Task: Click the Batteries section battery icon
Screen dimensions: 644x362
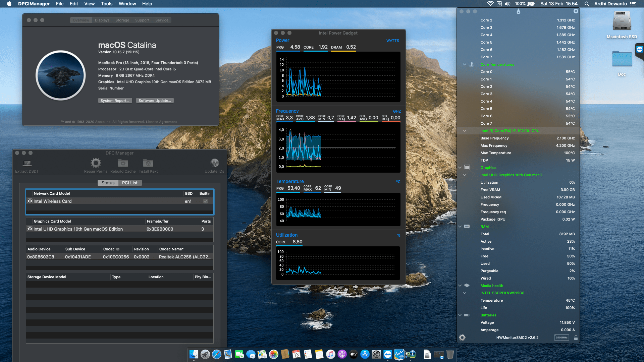Action: pos(467,315)
